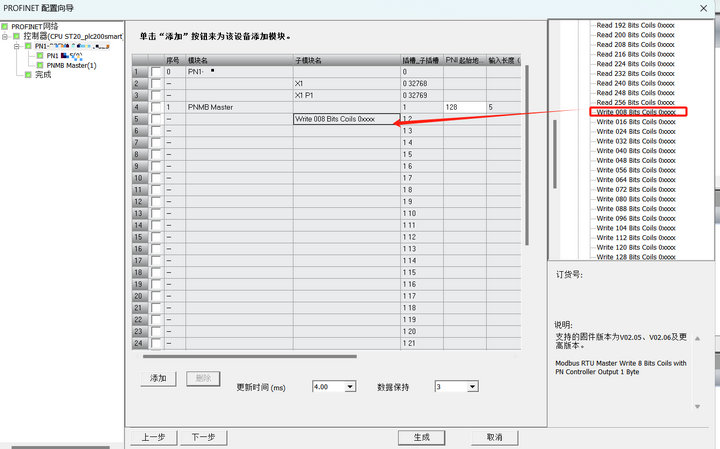Image resolution: width=720 pixels, height=449 pixels.
Task: Click the green icon beside PNMB Master(1)
Action: [40, 65]
